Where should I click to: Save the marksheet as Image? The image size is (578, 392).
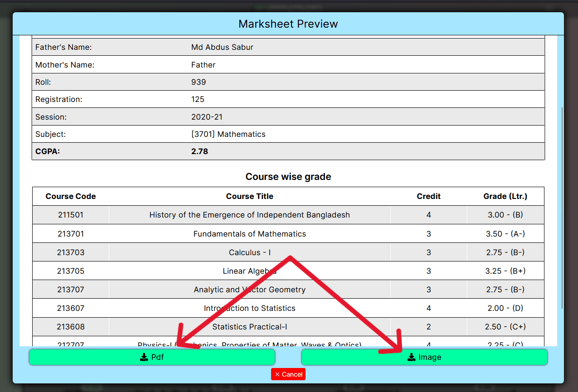click(424, 357)
